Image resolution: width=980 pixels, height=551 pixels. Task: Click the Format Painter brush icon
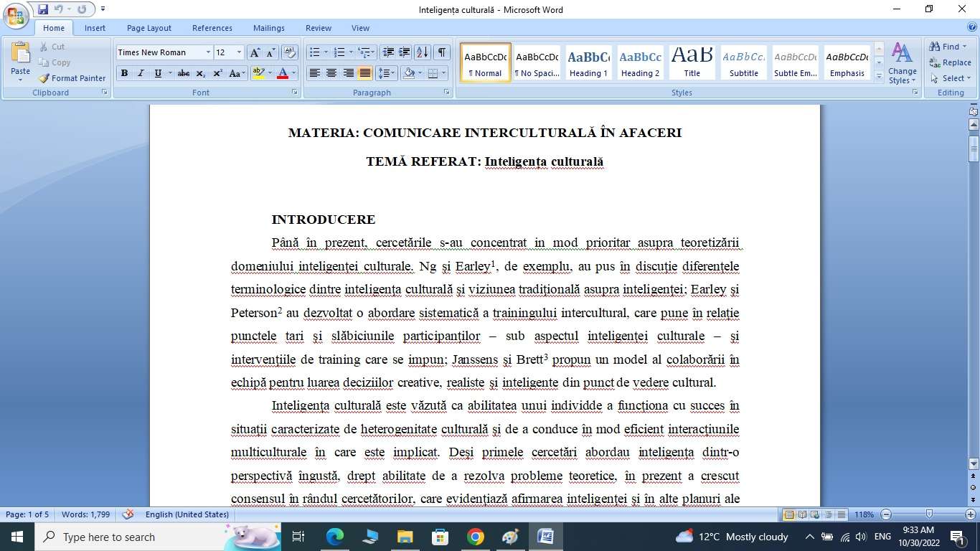tap(44, 78)
